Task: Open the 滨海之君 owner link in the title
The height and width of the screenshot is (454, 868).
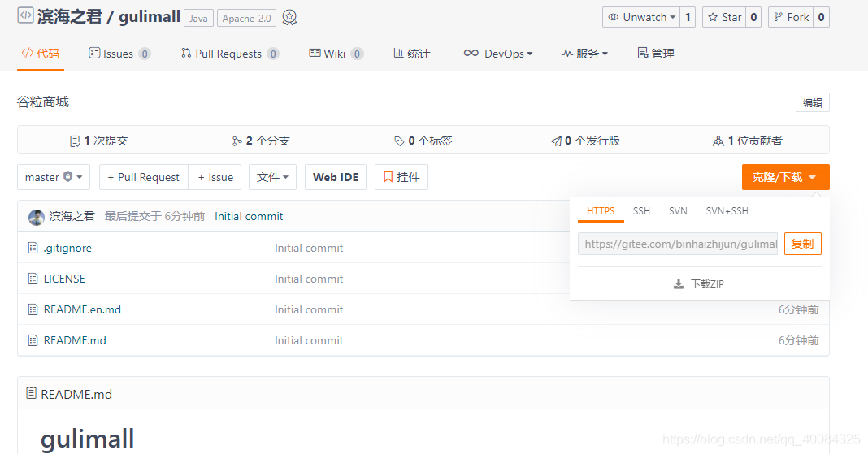Action: click(x=70, y=16)
